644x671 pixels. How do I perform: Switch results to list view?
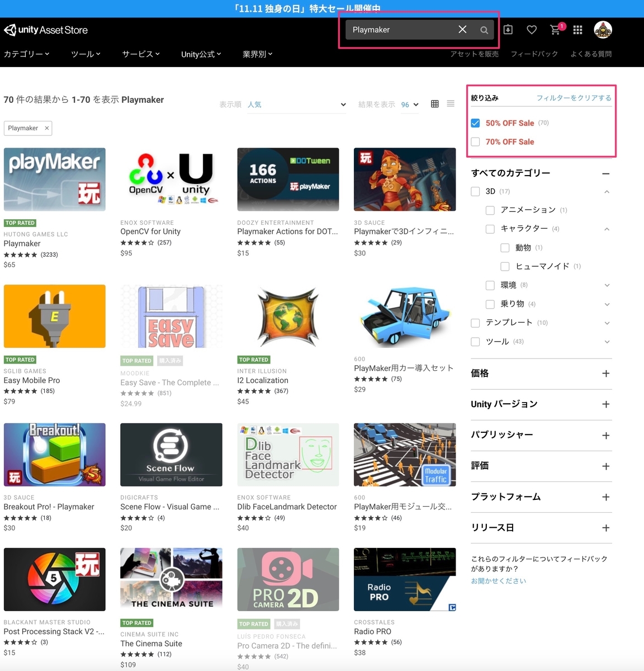(x=451, y=104)
